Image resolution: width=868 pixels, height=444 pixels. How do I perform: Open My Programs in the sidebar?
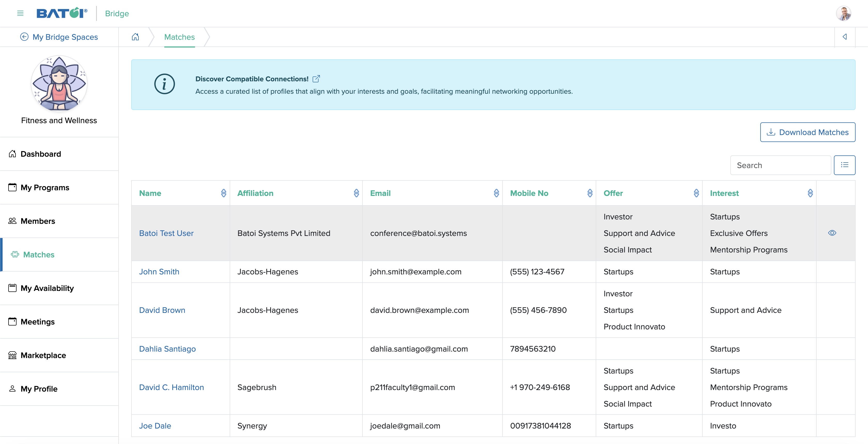59,187
